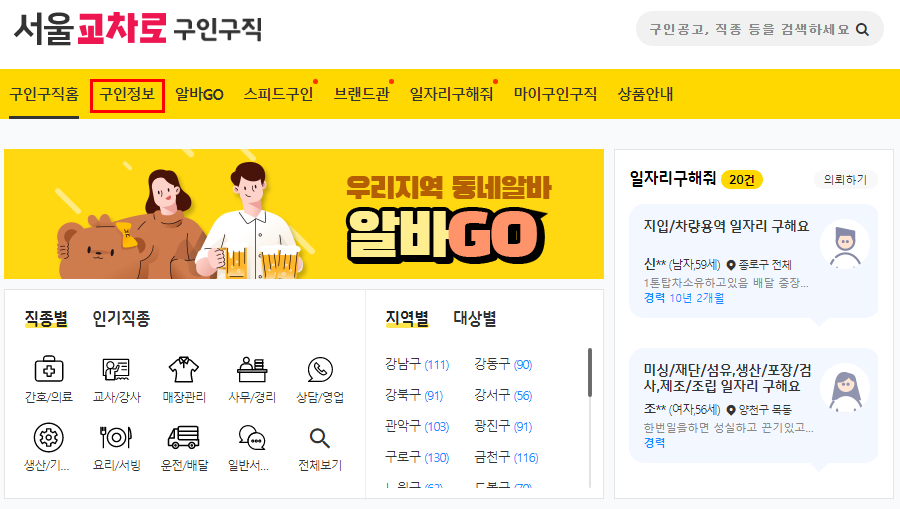Screen dimensions: 900x509
Task: Go to 알바GO in navigation bar
Action: click(199, 94)
